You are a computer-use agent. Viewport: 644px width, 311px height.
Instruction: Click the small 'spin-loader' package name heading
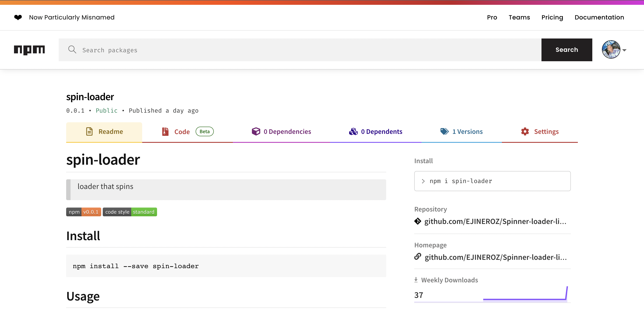click(x=90, y=97)
